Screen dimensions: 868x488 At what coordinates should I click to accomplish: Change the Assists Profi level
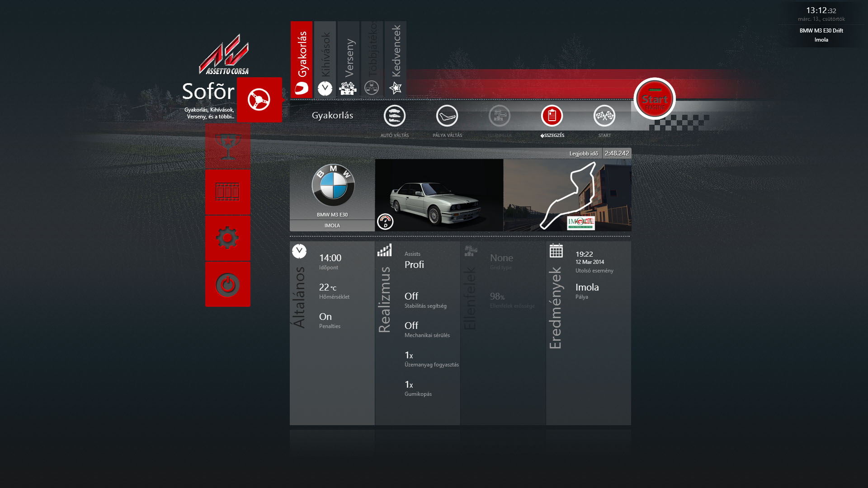point(414,265)
